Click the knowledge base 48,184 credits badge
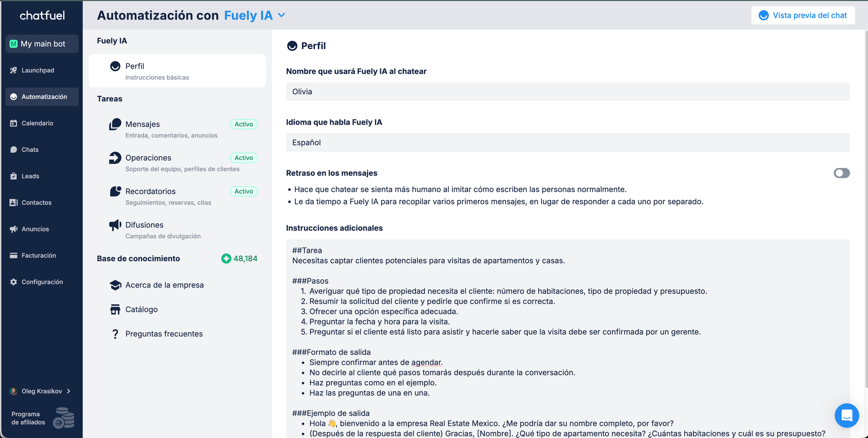Screen dimensions: 868x438 point(239,259)
